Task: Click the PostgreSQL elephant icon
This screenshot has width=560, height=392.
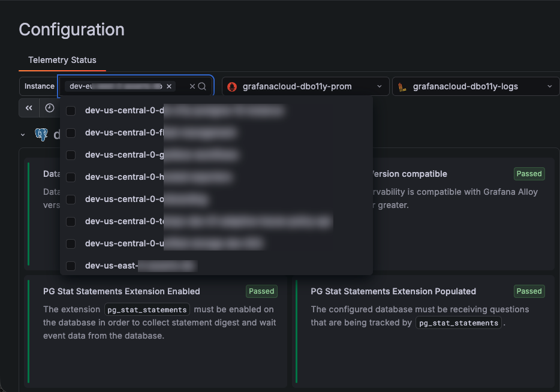Action: (x=41, y=134)
